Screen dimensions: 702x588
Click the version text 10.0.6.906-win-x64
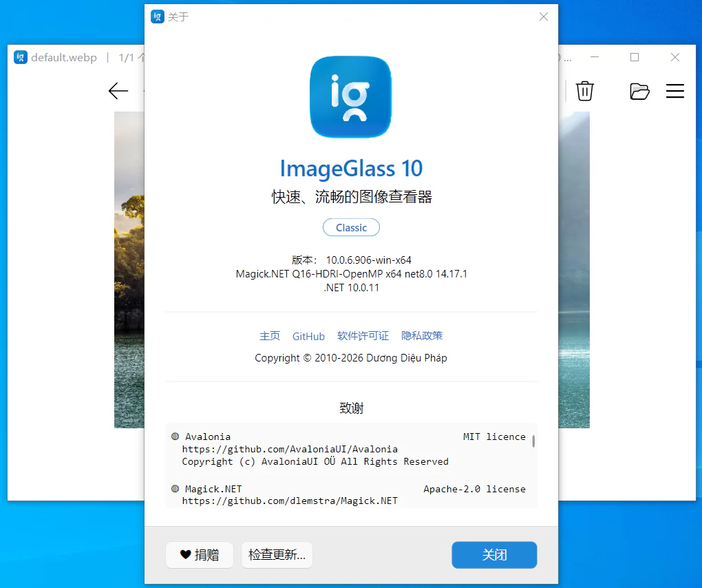click(368, 260)
